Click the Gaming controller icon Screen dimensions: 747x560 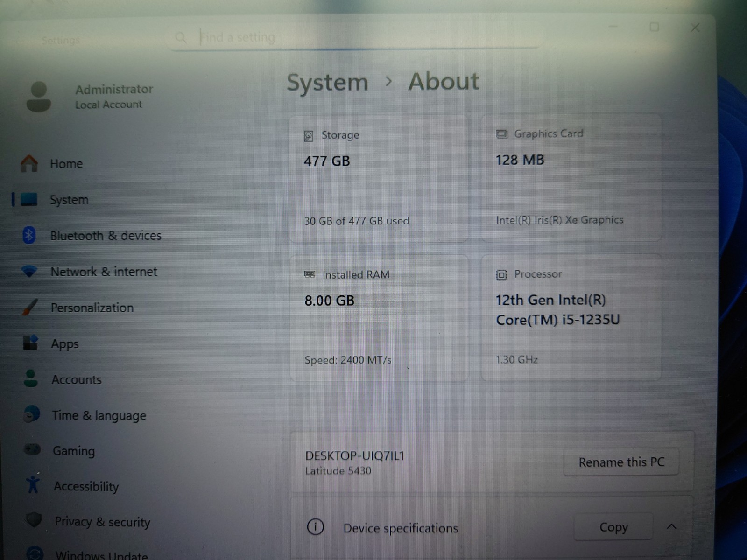tap(32, 449)
